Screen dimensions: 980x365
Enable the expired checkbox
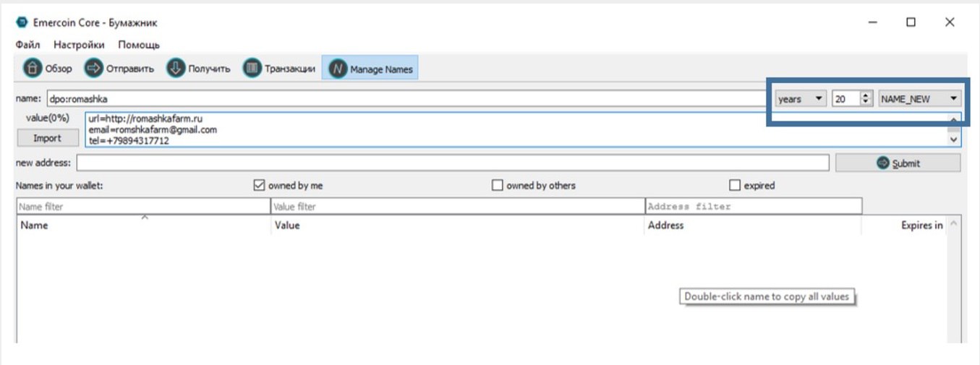pos(735,186)
